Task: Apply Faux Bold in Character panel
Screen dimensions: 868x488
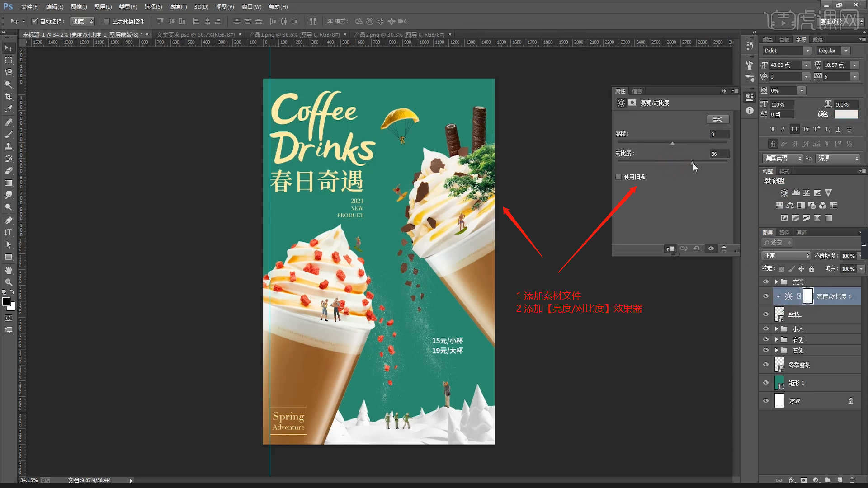Action: [773, 129]
